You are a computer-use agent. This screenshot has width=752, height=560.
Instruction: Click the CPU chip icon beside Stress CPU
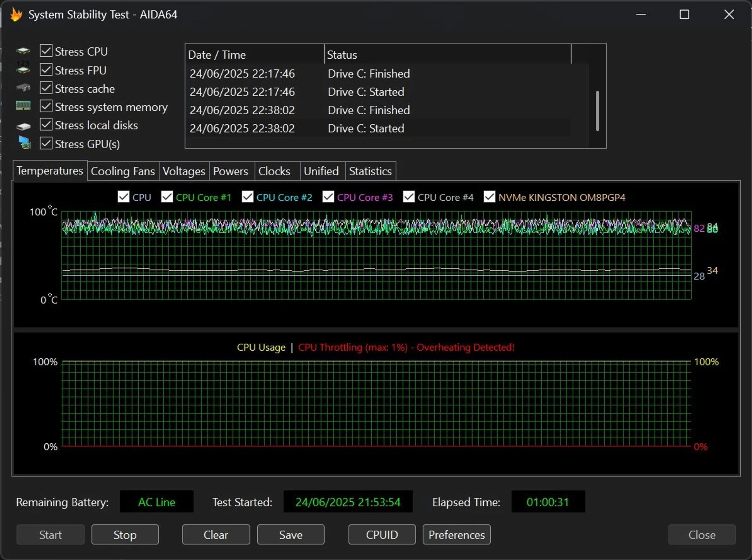[23, 51]
